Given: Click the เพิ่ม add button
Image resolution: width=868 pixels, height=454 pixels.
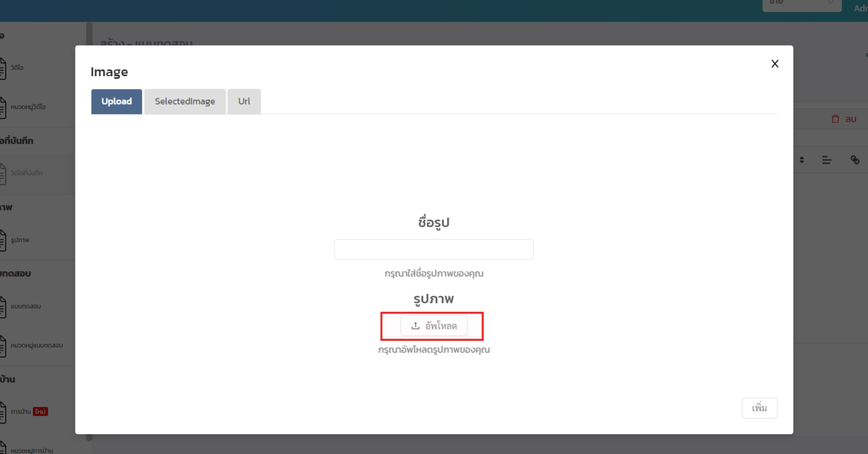Looking at the screenshot, I should pos(759,408).
